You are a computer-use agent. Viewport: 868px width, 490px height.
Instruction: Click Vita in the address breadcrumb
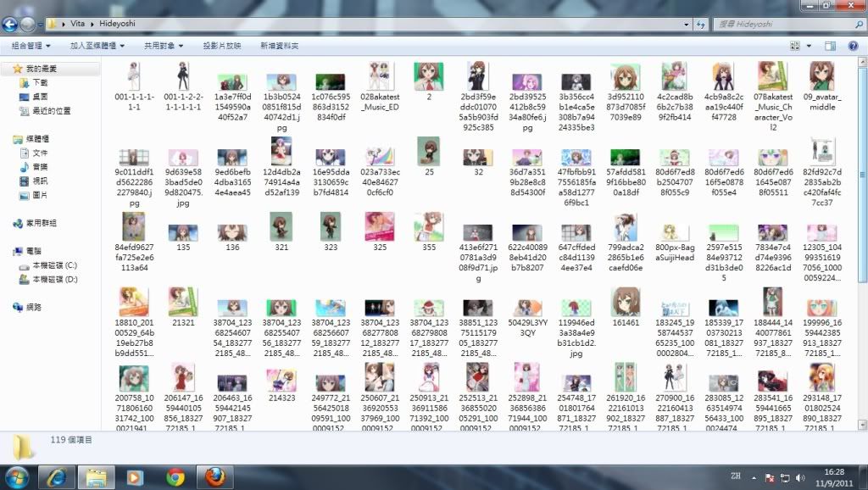(x=77, y=24)
